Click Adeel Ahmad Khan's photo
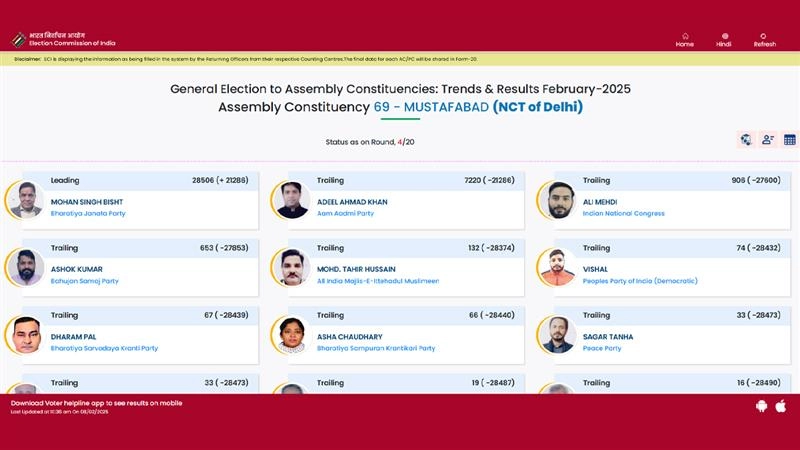The height and width of the screenshot is (450, 800). point(291,200)
